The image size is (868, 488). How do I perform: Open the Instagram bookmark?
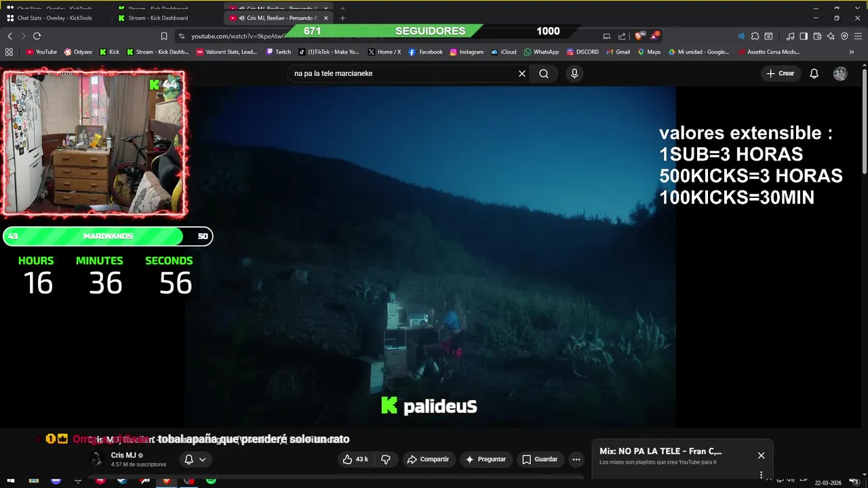[x=466, y=52]
